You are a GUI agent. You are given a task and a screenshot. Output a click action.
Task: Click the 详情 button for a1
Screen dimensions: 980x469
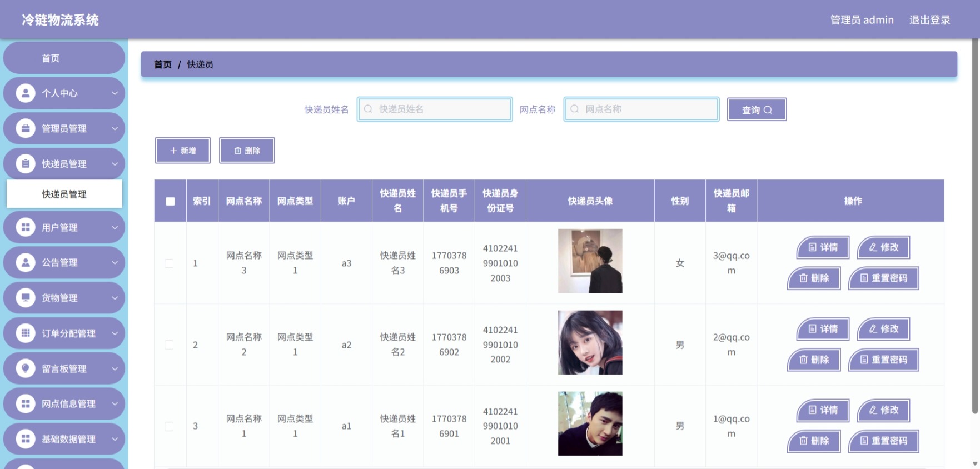[x=823, y=410]
